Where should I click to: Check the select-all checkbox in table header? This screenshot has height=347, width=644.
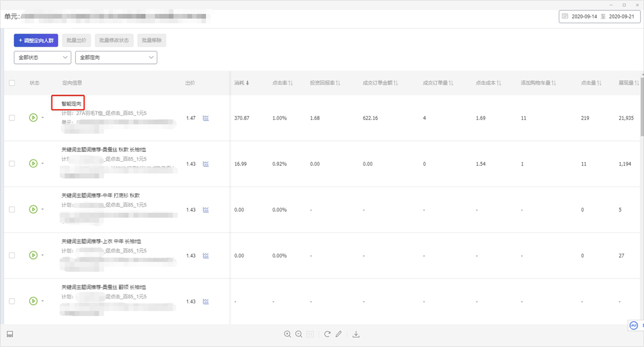(12, 83)
